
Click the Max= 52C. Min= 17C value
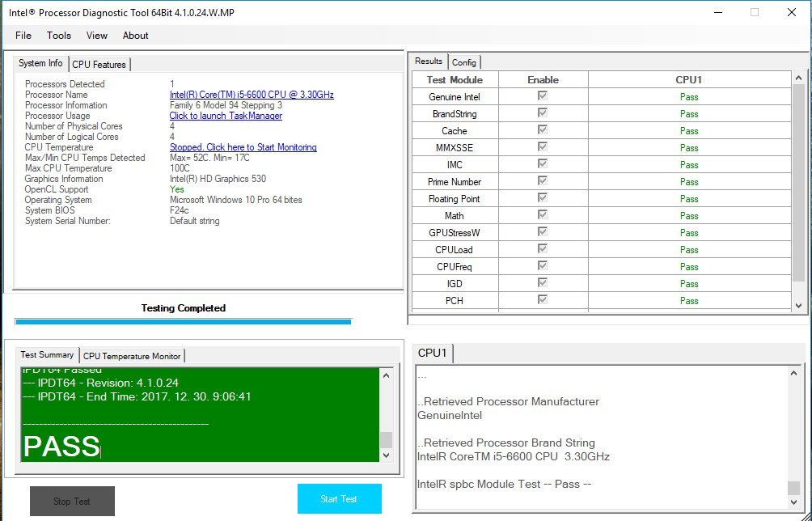point(209,158)
